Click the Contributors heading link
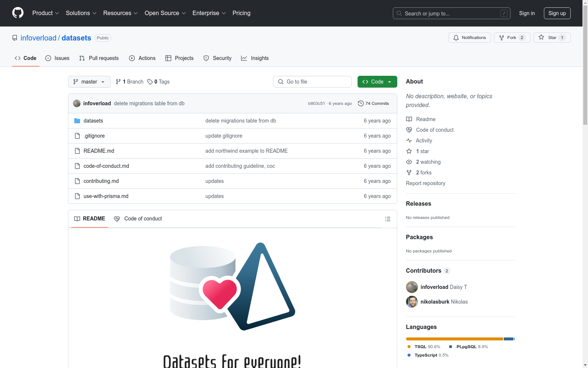This screenshot has height=368, width=588. tap(428, 270)
